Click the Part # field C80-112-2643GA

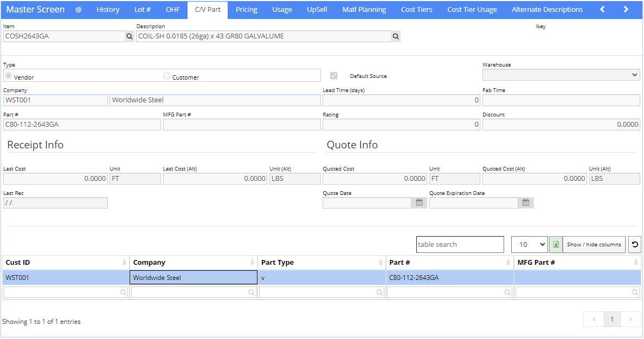click(x=82, y=125)
